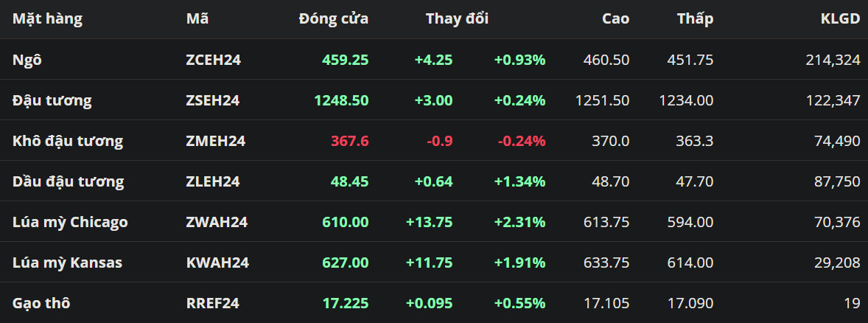868x323 pixels.
Task: Select the 214,324 volume cell
Action: coord(833,60)
